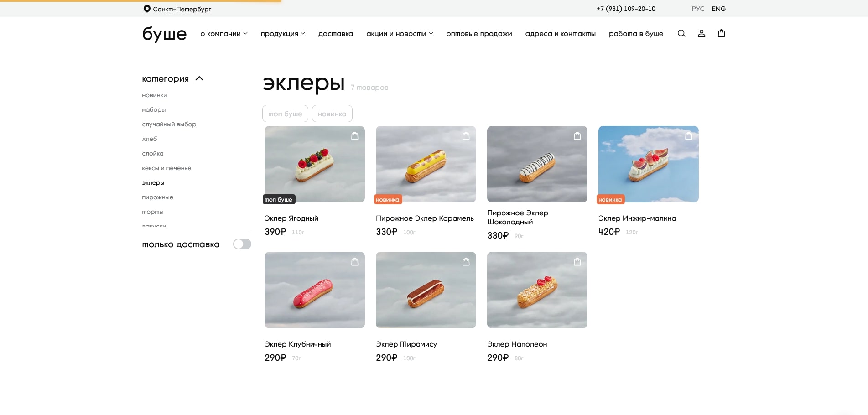This screenshot has height=415, width=868.
Task: Collapse the категория section chevron
Action: pyautogui.click(x=199, y=78)
